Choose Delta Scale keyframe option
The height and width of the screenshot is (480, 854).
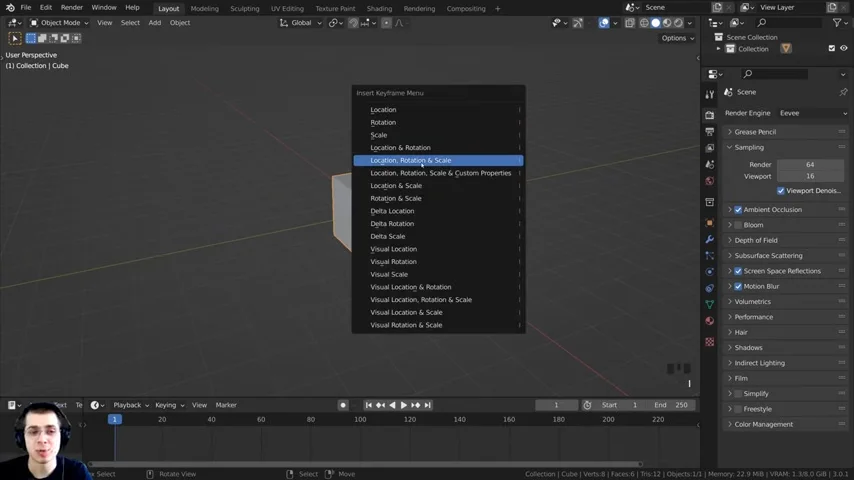438,236
